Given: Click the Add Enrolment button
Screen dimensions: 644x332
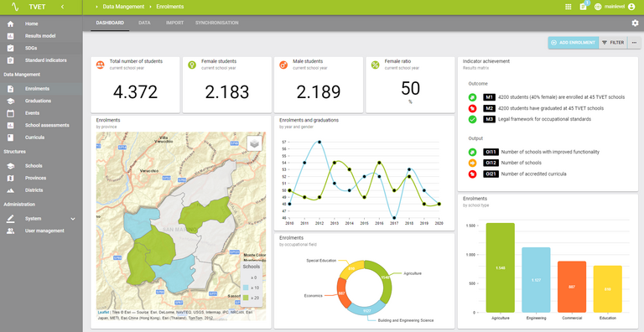Looking at the screenshot, I should pyautogui.click(x=573, y=43).
